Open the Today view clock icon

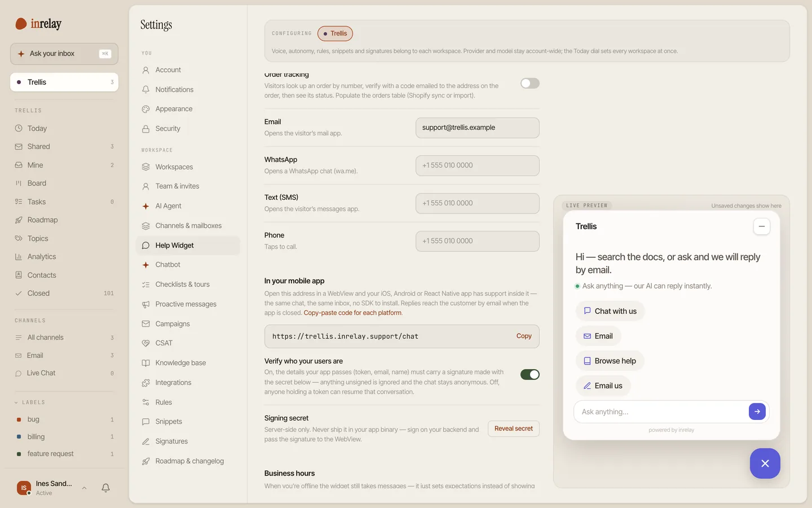pyautogui.click(x=19, y=128)
